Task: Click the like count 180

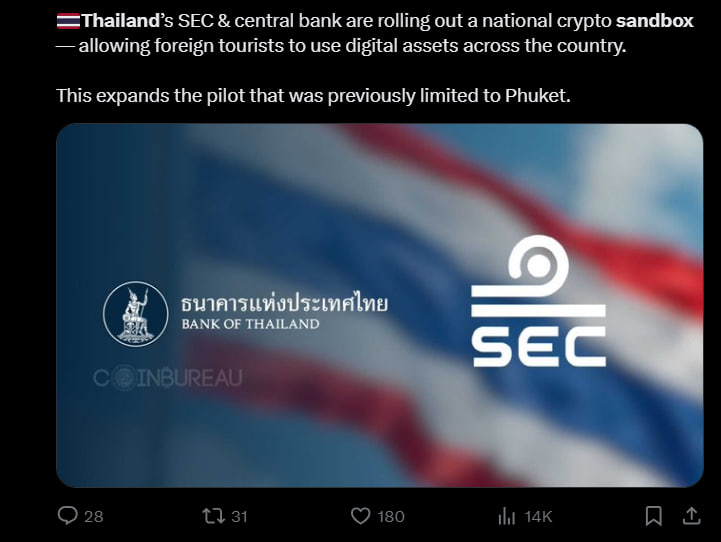Action: pyautogui.click(x=391, y=516)
